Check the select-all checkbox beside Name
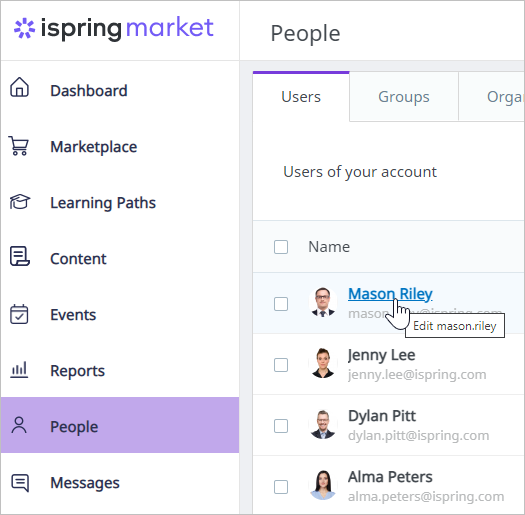525x515 pixels. pos(281,247)
